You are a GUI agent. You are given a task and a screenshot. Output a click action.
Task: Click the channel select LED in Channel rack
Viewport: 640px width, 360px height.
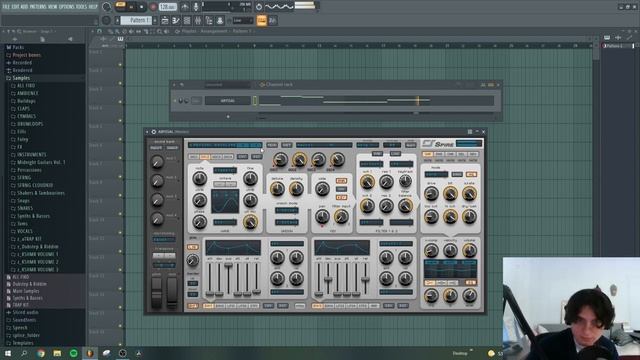click(255, 100)
